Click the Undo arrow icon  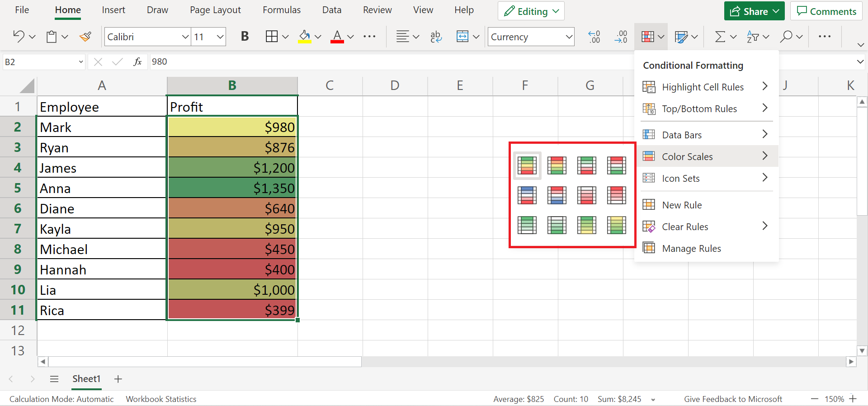[19, 37]
